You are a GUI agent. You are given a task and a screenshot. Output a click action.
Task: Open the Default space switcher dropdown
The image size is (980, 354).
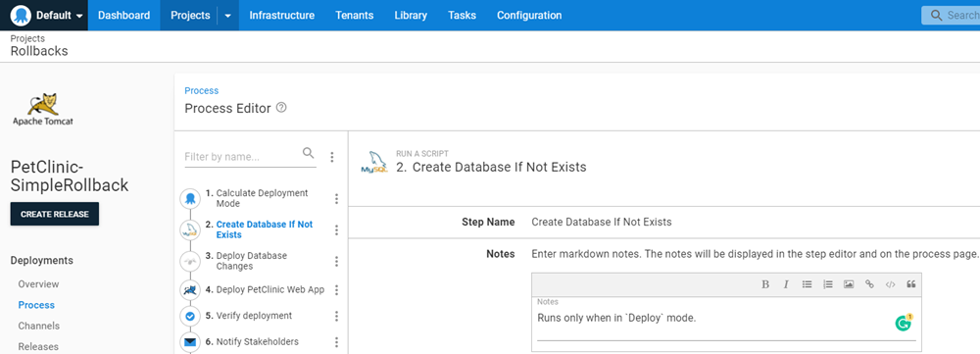click(x=47, y=15)
